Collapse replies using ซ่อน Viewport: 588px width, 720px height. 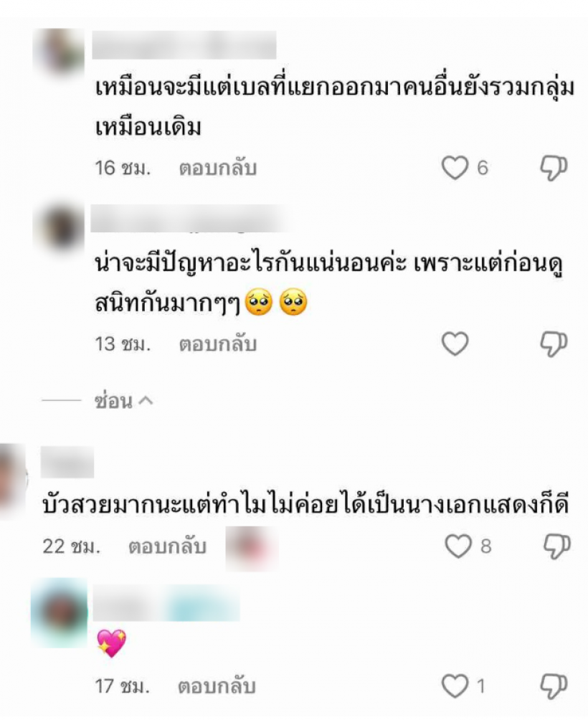(x=113, y=401)
